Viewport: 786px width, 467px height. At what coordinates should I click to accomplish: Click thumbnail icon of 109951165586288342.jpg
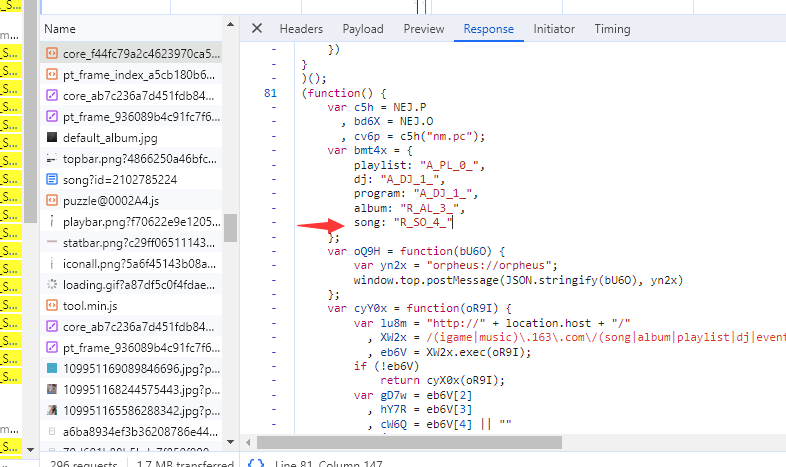(52, 410)
